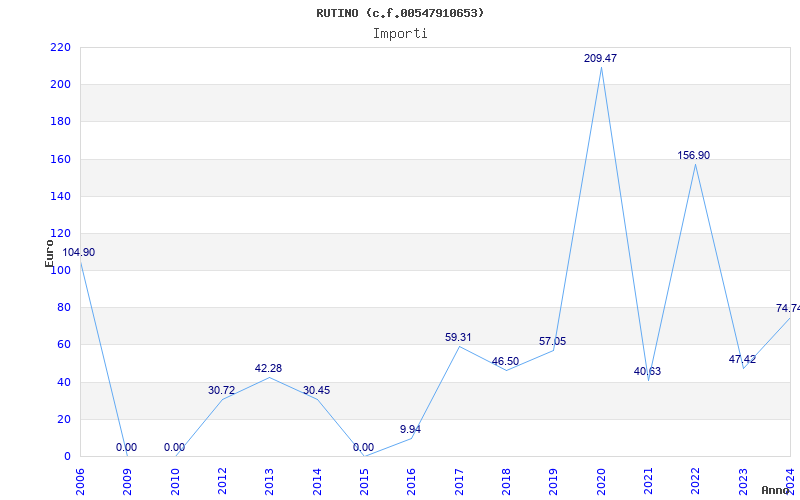The height and width of the screenshot is (500, 800).
Task: Select the 2012 x-axis year label
Action: [x=222, y=482]
